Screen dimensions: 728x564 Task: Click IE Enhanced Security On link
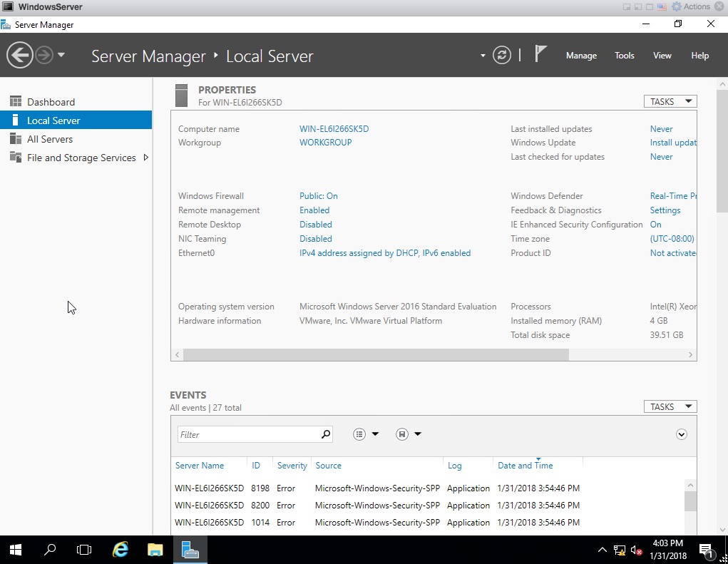[x=655, y=224]
